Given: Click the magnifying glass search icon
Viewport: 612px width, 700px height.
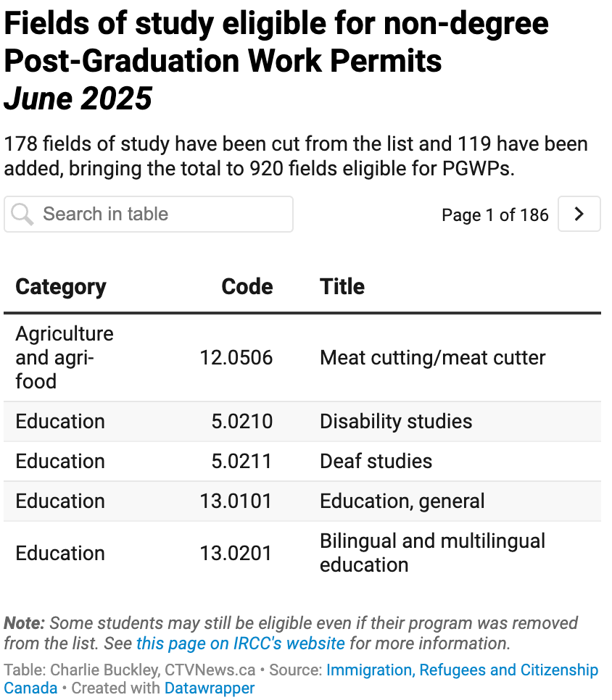Looking at the screenshot, I should (22, 214).
